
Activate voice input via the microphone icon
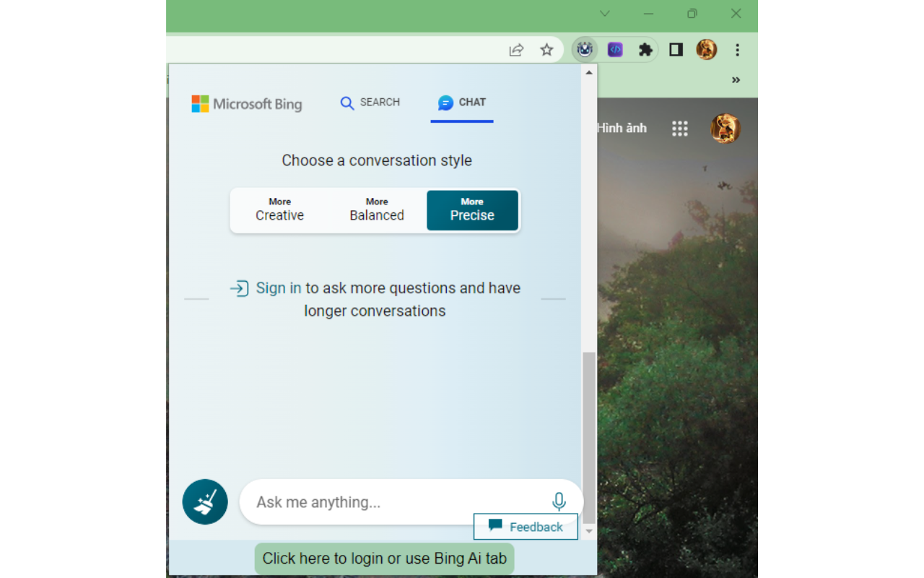(559, 501)
